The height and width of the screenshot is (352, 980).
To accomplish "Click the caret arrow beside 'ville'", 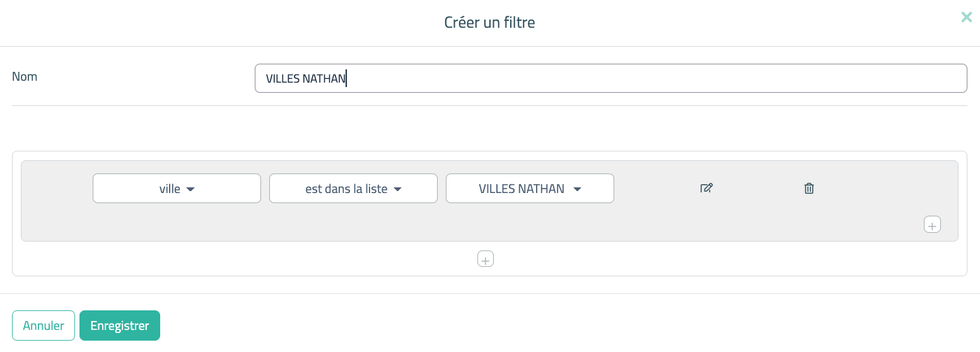I will (x=191, y=189).
